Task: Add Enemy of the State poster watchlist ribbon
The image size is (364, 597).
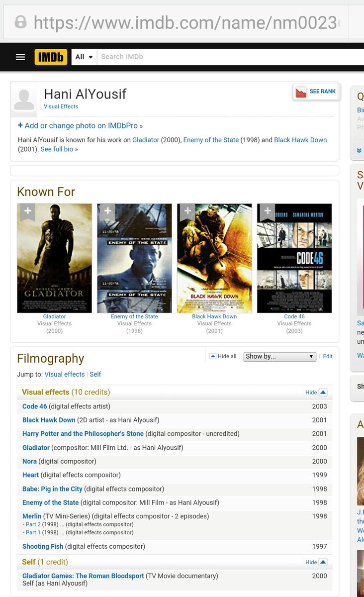Action: coord(107,211)
